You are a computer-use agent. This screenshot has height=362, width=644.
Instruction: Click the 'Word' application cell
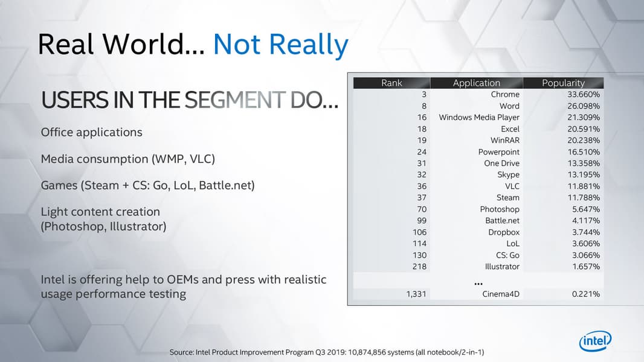click(x=509, y=106)
